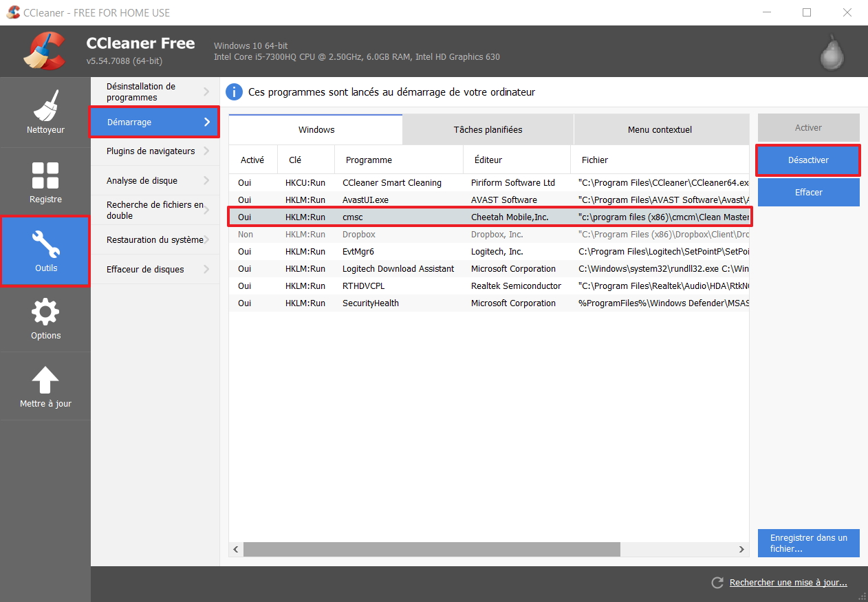Switch to the Windows tab
This screenshot has height=602, width=868.
[316, 129]
